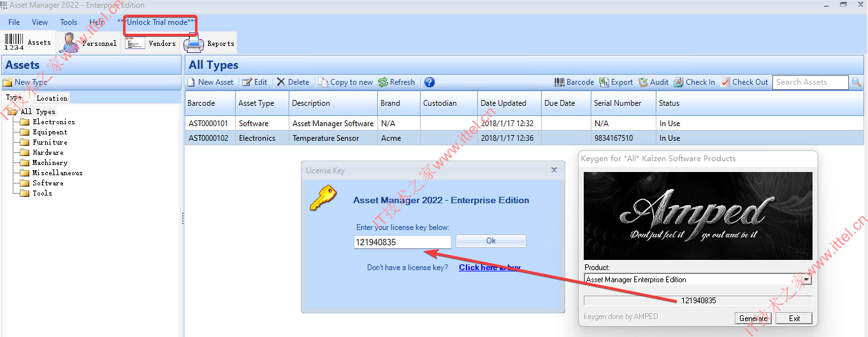Sort by Custodian column header
The height and width of the screenshot is (337, 868).
pos(449,103)
